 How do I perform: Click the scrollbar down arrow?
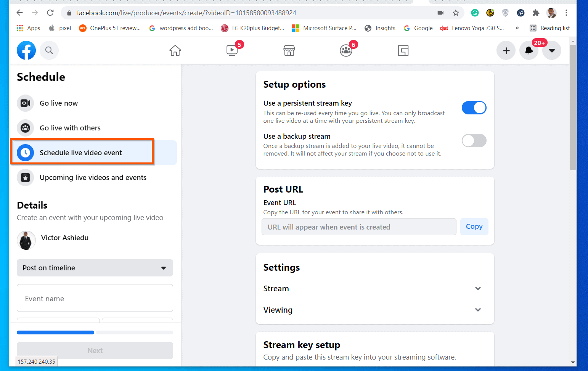(x=573, y=362)
